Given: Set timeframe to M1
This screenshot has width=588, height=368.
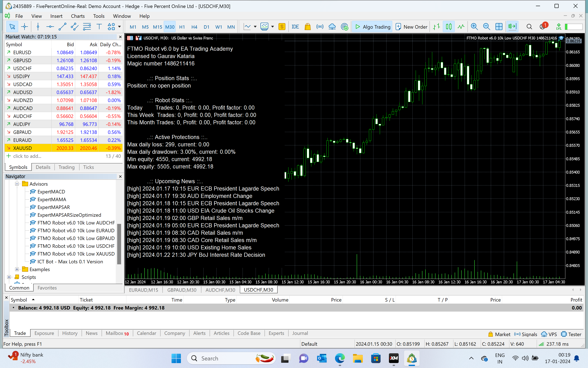Looking at the screenshot, I should tap(133, 27).
